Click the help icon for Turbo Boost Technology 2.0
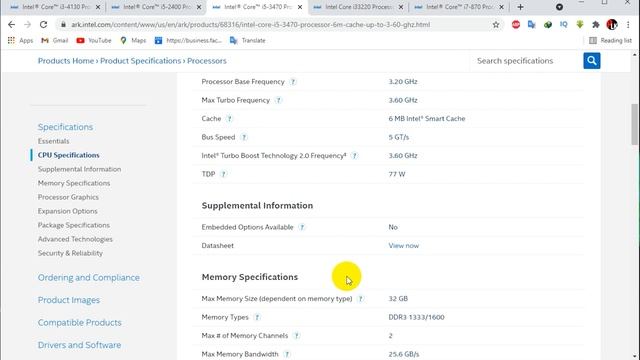The height and width of the screenshot is (360, 640). coord(354,156)
